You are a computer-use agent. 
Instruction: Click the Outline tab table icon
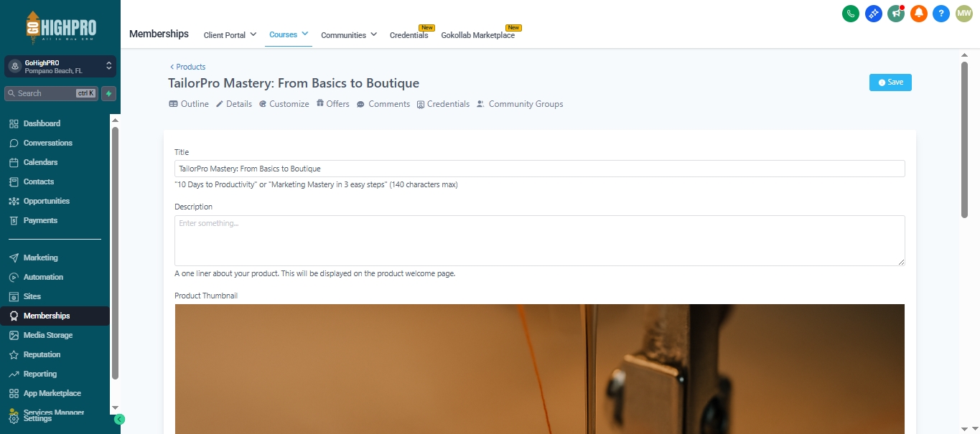point(173,104)
